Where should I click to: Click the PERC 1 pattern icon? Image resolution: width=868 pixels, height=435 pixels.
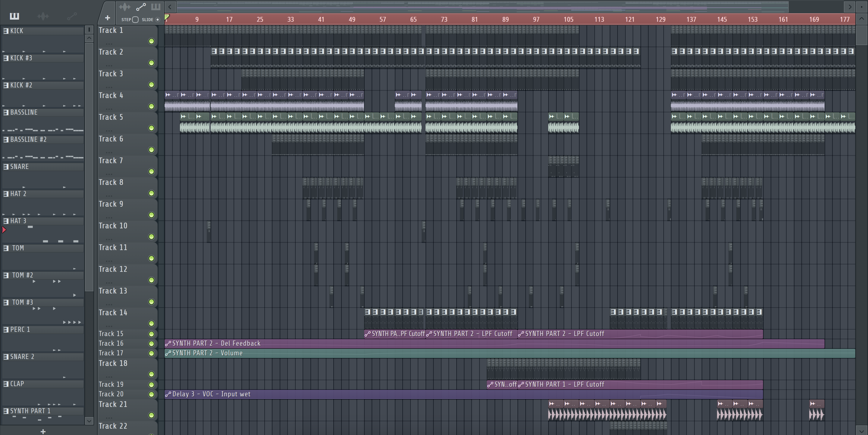[x=6, y=329]
